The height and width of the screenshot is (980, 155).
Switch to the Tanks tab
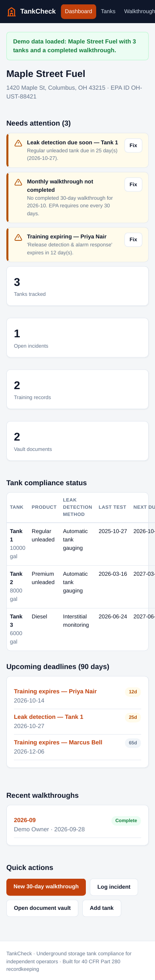108,12
